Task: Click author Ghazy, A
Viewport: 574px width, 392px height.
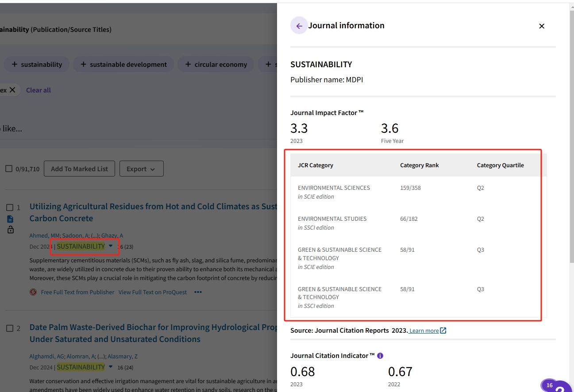Action: (113, 235)
